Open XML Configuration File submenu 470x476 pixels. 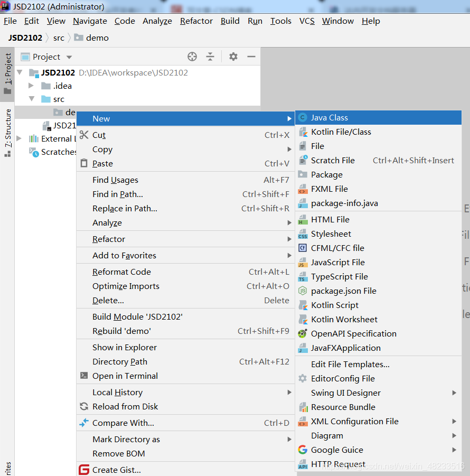pos(378,422)
